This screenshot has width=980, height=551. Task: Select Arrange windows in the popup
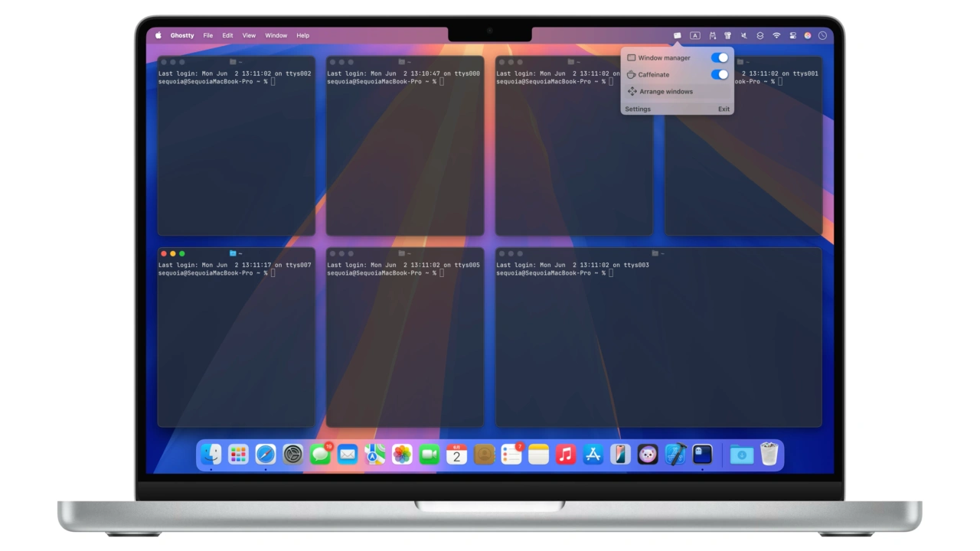coord(665,91)
